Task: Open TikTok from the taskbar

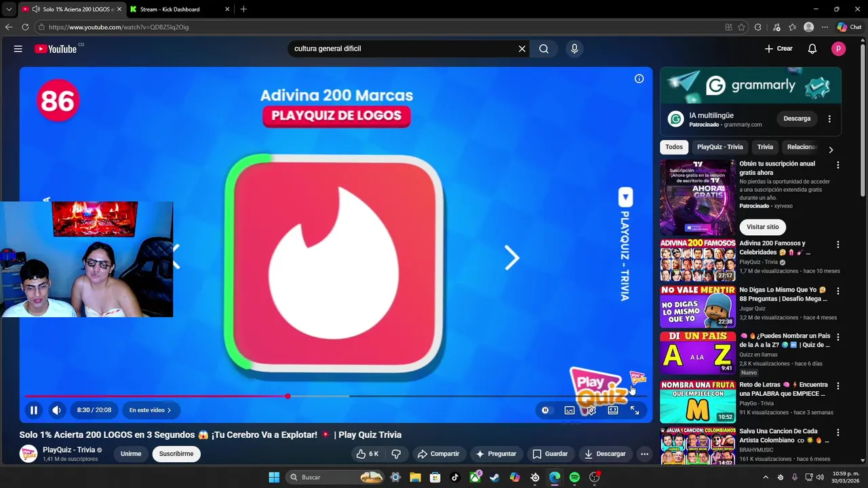Action: coord(455,477)
